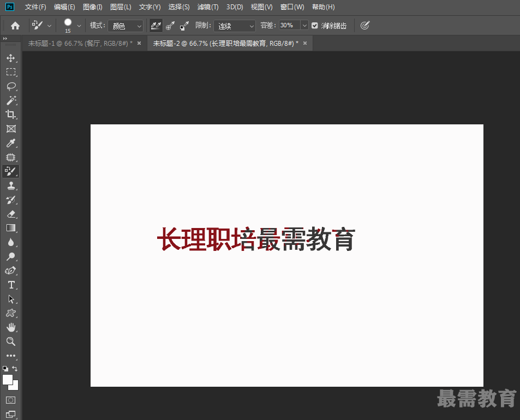Click the Photoshop Ps logo
Viewport: 520px width, 420px height.
pos(10,7)
